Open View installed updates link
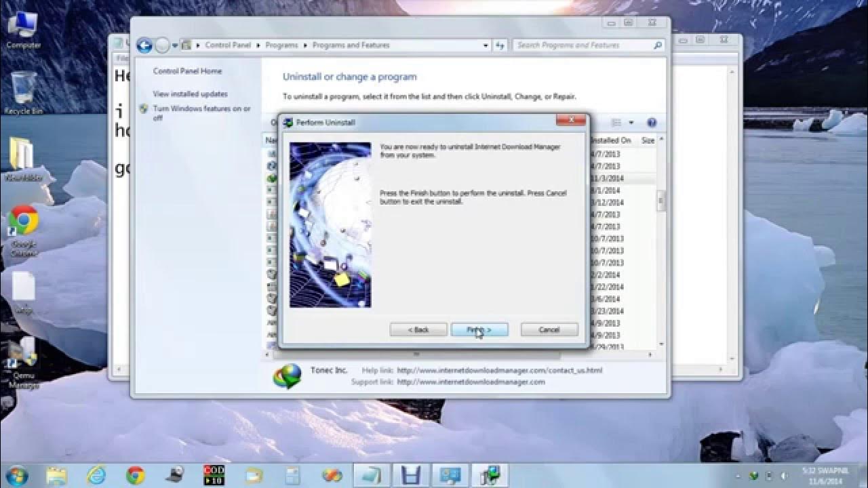The height and width of the screenshot is (488, 868). point(190,94)
